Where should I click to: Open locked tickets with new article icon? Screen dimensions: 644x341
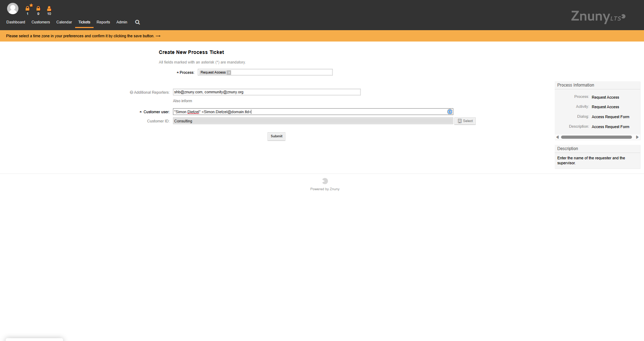[x=28, y=9]
